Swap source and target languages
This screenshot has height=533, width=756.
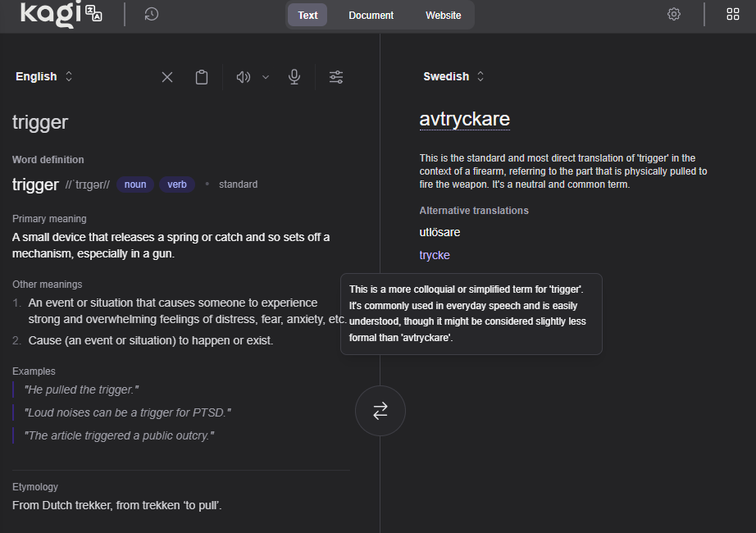tap(380, 411)
